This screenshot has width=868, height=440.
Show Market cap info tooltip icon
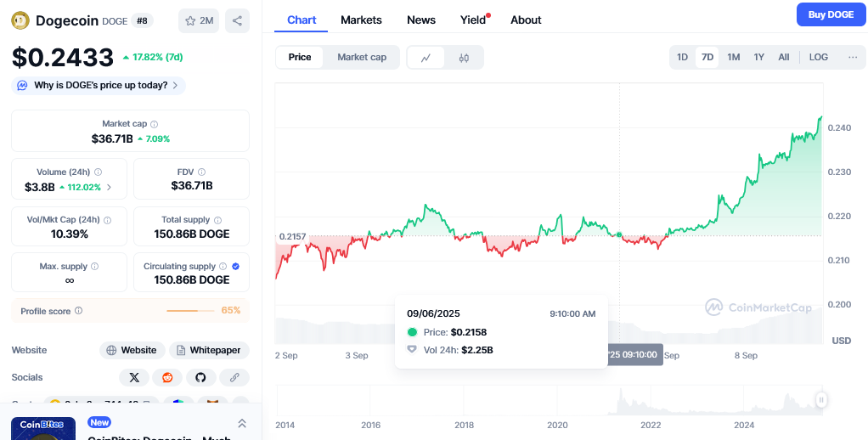tap(155, 124)
